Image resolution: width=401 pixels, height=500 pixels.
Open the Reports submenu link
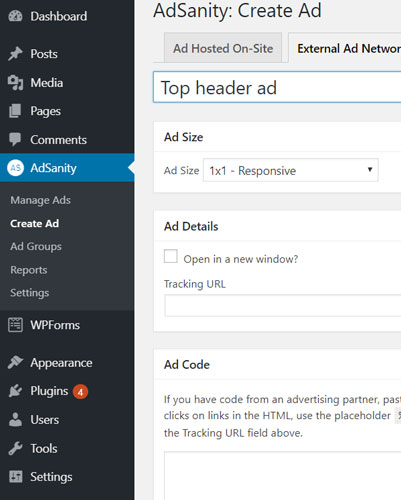point(29,270)
